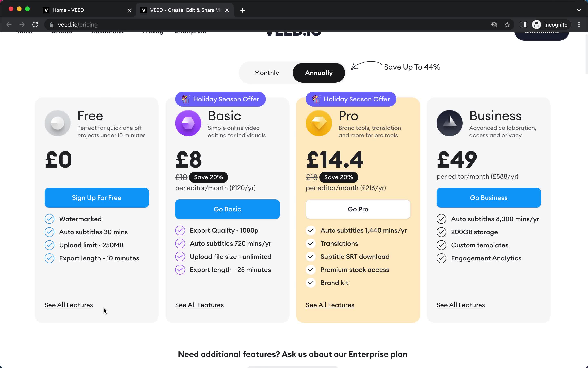588x368 pixels.
Task: Close the VEED Create, Edit & Share tab
Action: click(227, 10)
